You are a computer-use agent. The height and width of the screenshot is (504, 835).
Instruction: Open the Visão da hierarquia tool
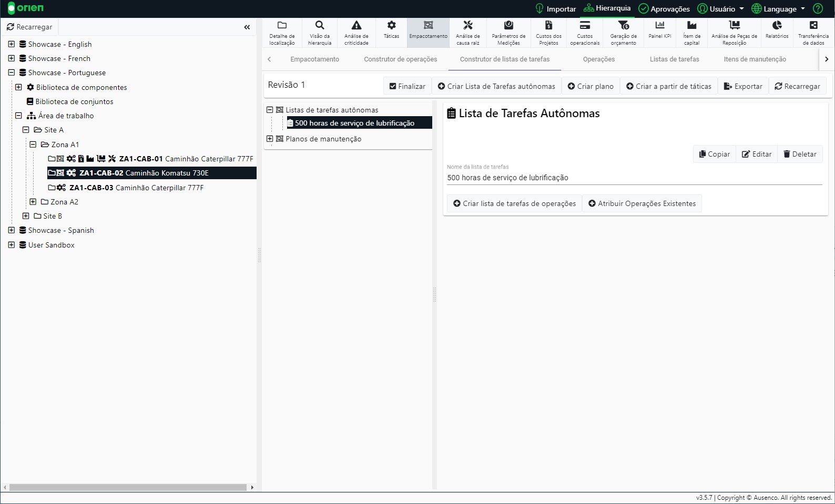tap(320, 33)
